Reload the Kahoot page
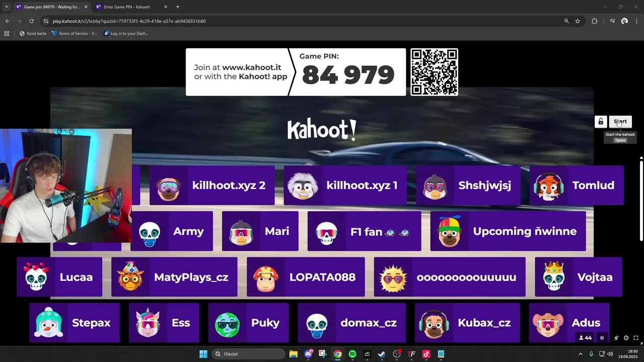 31,21
